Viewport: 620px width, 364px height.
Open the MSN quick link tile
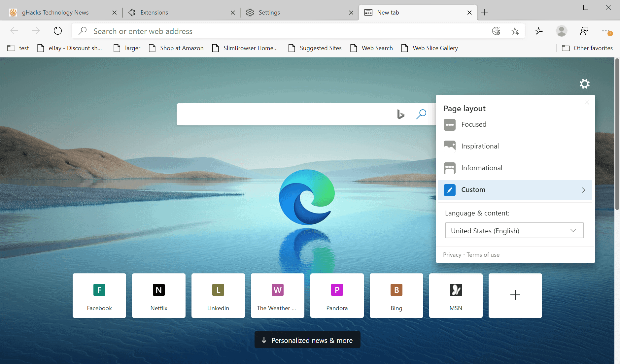456,296
